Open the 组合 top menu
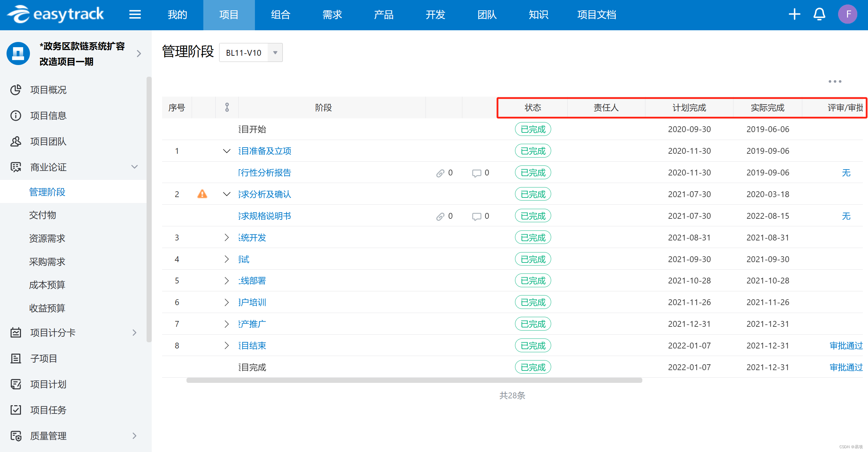This screenshot has width=868, height=452. [x=280, y=14]
